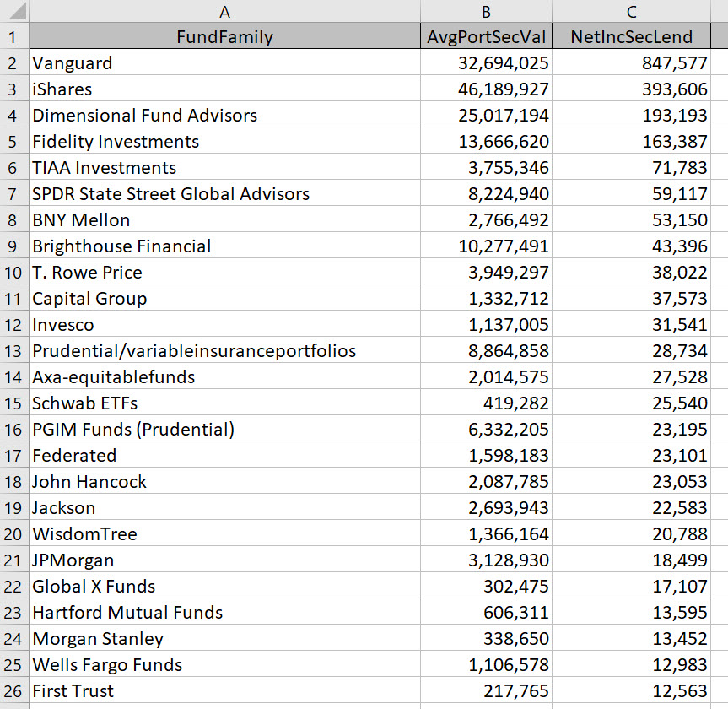The image size is (728, 709).
Task: Click the First Trust cell
Action: [x=224, y=691]
